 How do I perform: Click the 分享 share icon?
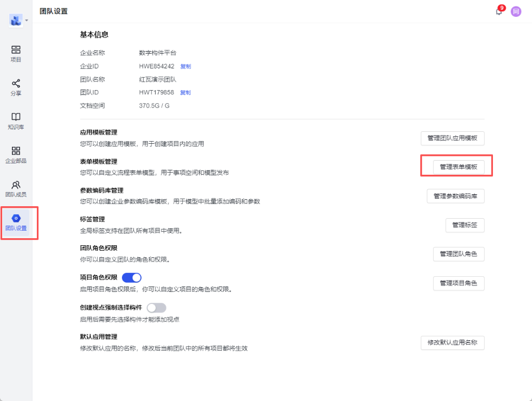[x=16, y=84]
